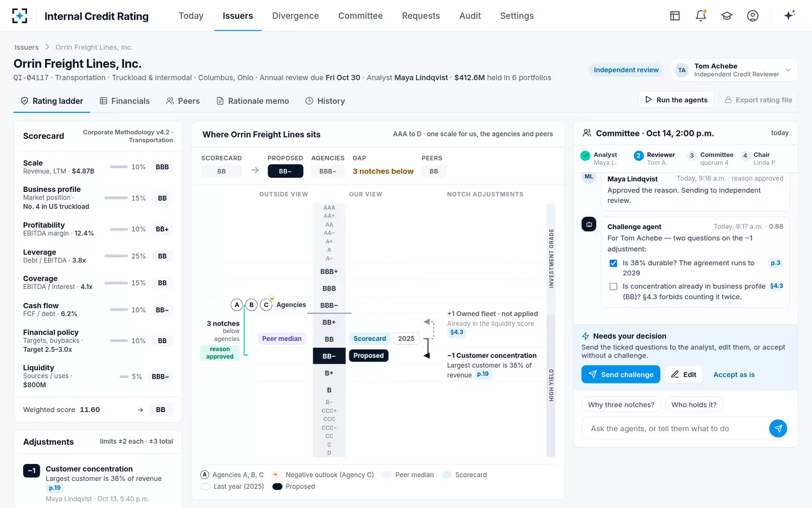
Task: Open the layout panel icon in header
Action: pyautogui.click(x=675, y=16)
